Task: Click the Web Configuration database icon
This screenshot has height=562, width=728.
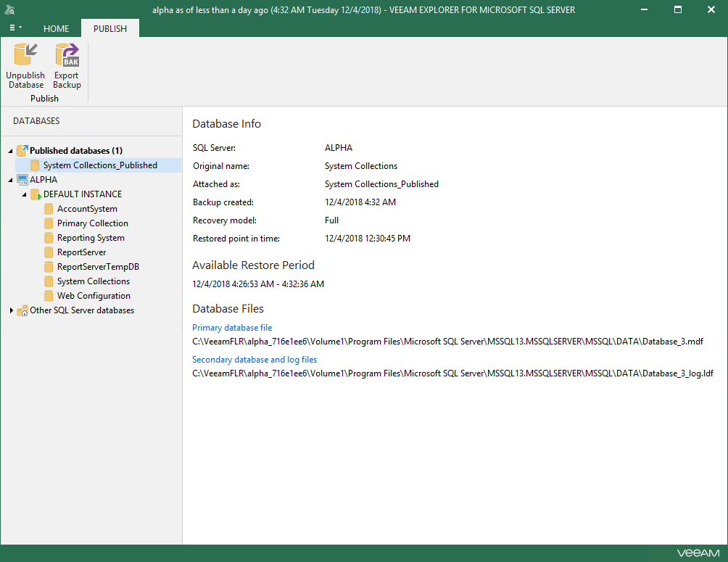Action: (x=49, y=296)
